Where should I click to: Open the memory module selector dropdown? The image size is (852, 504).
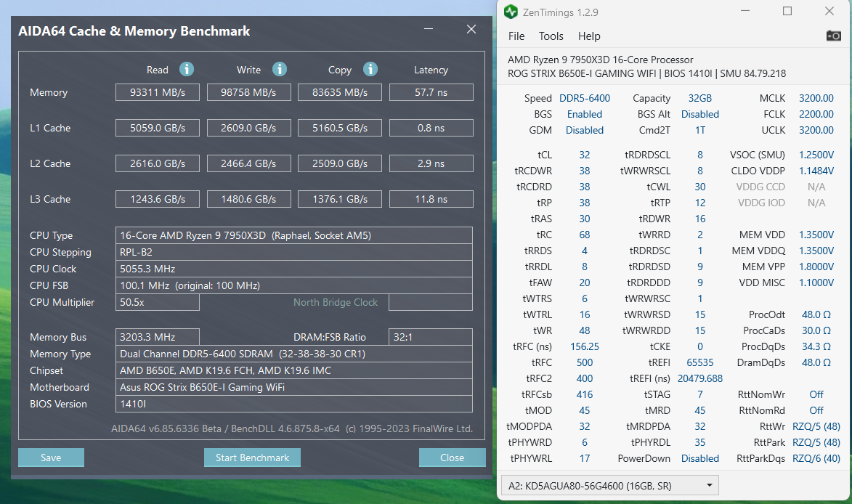pos(609,486)
